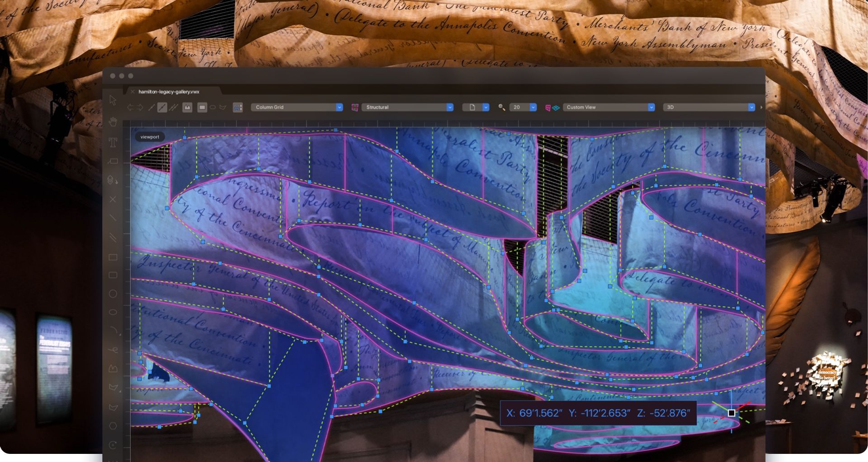Viewport: 868px width, 462px height.
Task: Choose the Circle tool in palette
Action: pyautogui.click(x=113, y=294)
